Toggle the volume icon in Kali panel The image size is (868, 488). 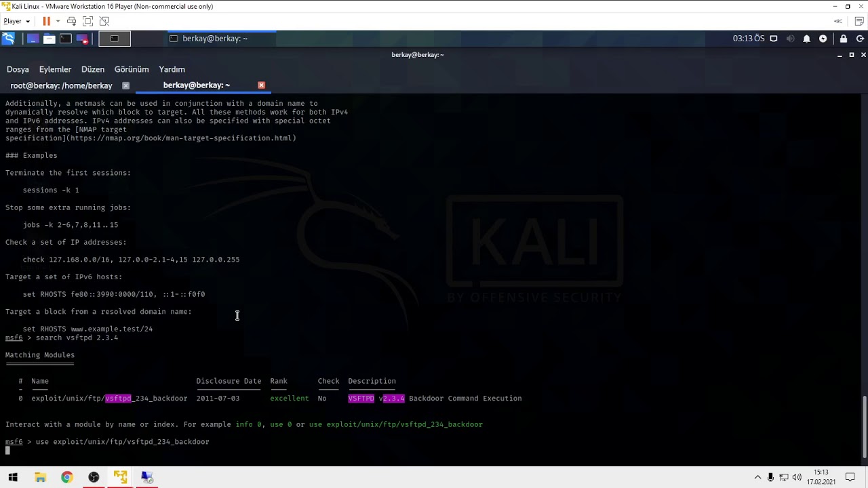point(790,39)
